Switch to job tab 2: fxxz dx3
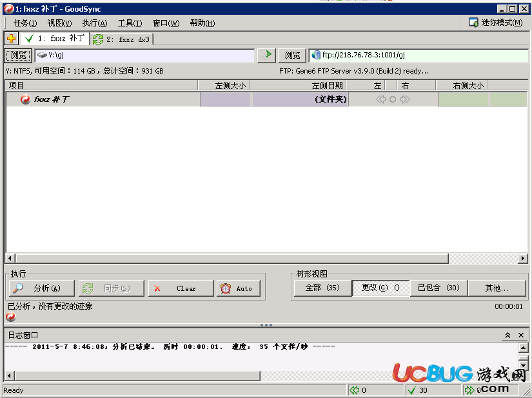Screen dimensions: 532x398 pyautogui.click(x=121, y=39)
